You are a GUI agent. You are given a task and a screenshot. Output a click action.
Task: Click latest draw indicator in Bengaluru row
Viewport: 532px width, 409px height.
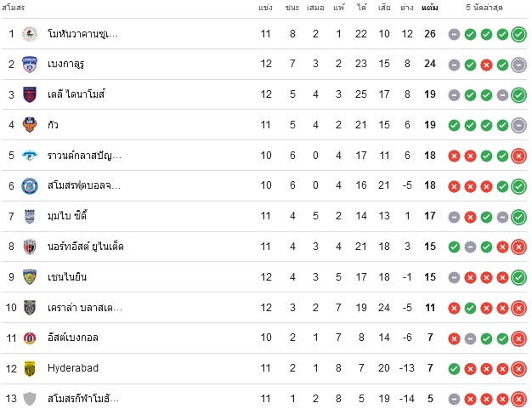pyautogui.click(x=518, y=65)
